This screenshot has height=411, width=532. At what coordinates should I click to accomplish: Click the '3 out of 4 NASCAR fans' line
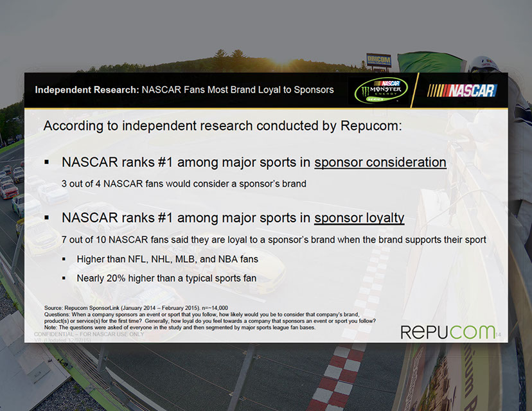coord(184,184)
